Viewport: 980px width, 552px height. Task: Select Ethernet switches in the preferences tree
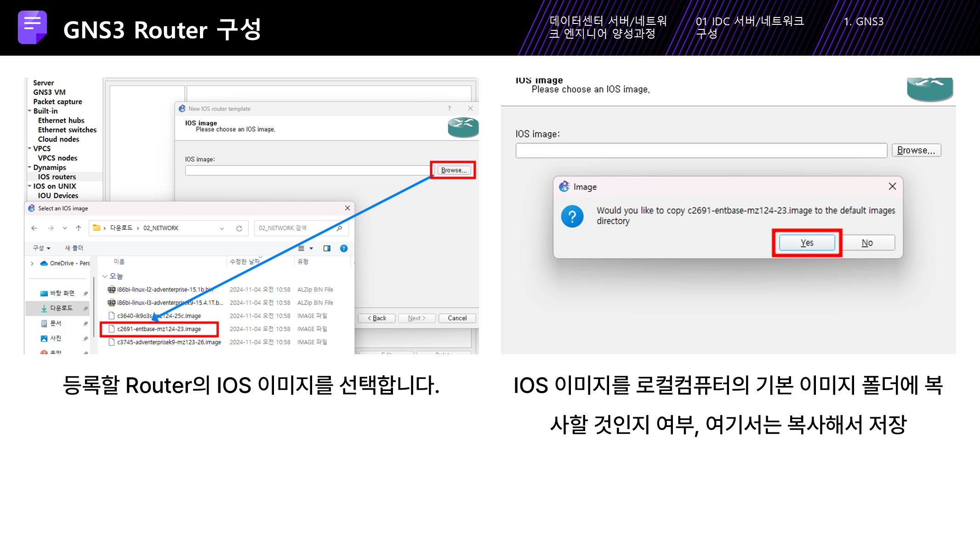point(67,130)
